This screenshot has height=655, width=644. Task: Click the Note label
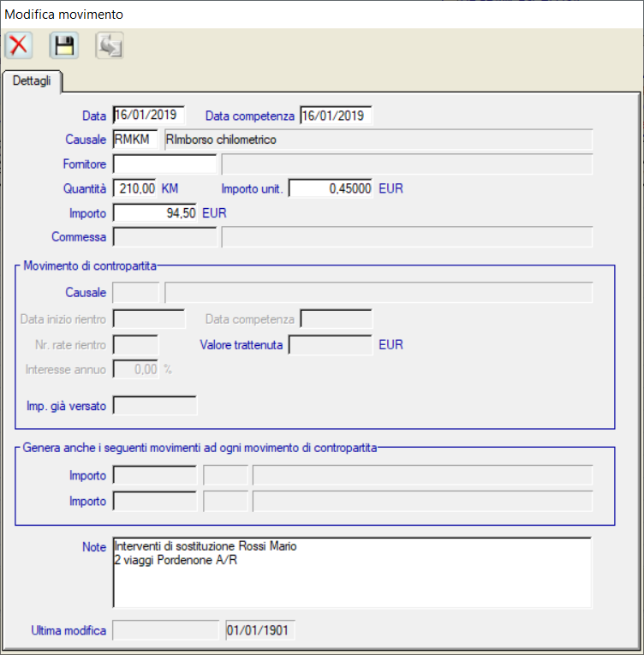click(94, 547)
